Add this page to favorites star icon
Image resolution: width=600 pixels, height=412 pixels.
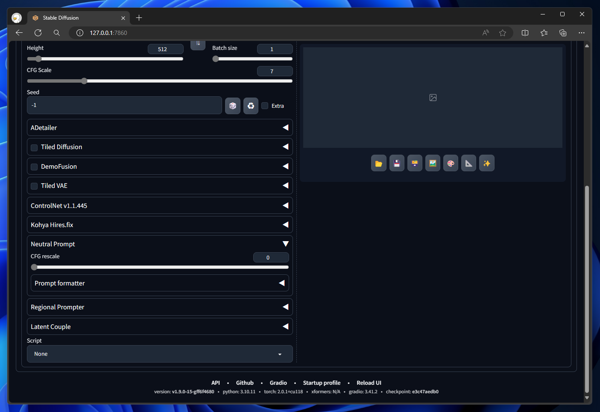click(502, 33)
